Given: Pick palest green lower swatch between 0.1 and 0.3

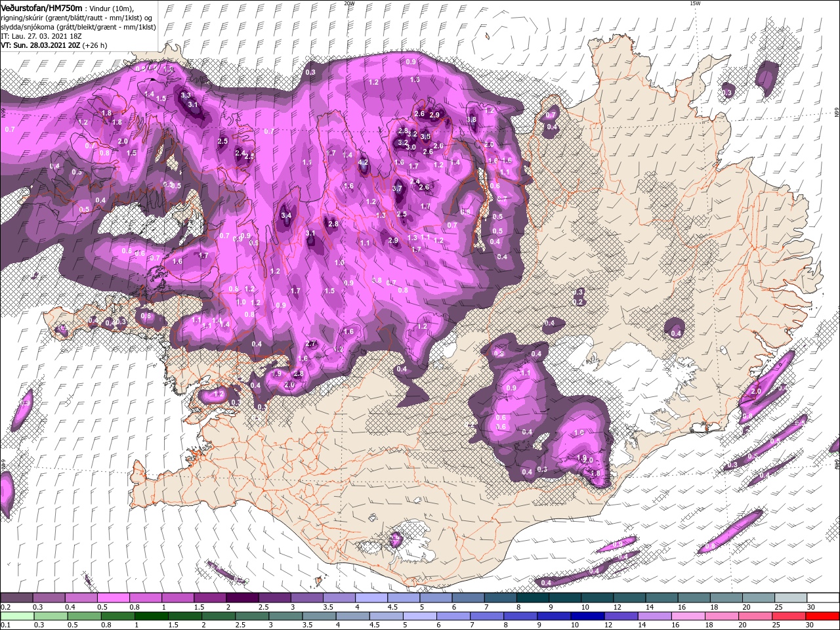Looking at the screenshot, I should 16,616.
